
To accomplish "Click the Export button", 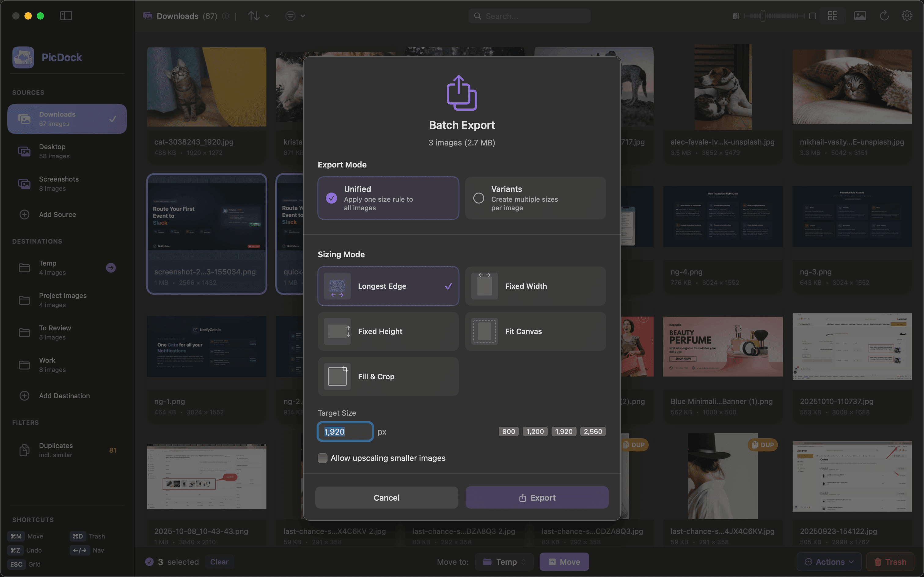I will (537, 497).
